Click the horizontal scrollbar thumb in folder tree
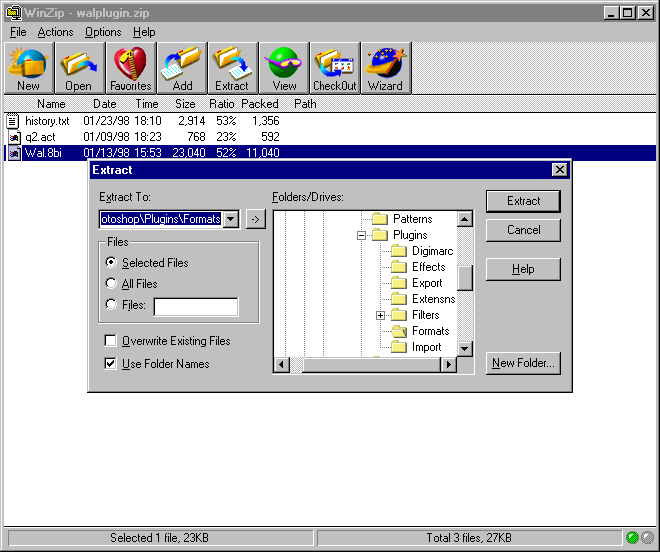This screenshot has width=660, height=552. [x=371, y=365]
